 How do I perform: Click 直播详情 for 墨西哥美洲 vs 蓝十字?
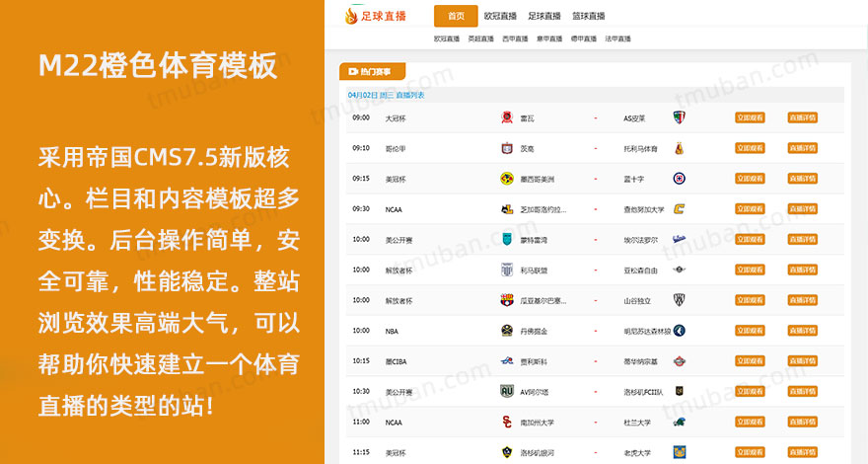pos(802,179)
